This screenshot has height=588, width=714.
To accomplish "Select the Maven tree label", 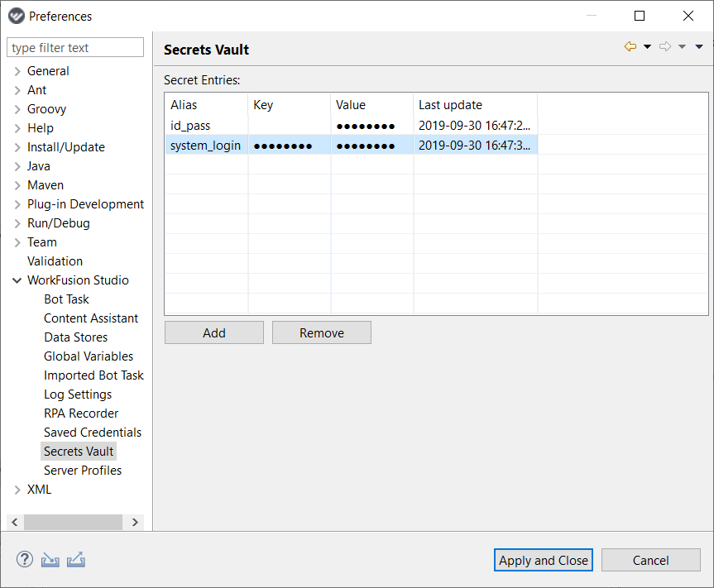I will [x=45, y=185].
